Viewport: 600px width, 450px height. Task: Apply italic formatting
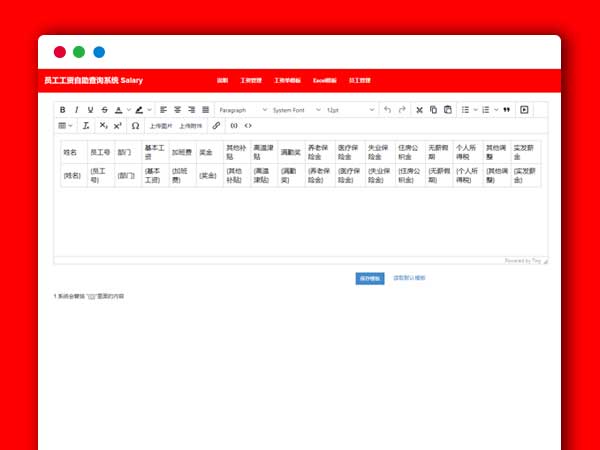tap(76, 110)
